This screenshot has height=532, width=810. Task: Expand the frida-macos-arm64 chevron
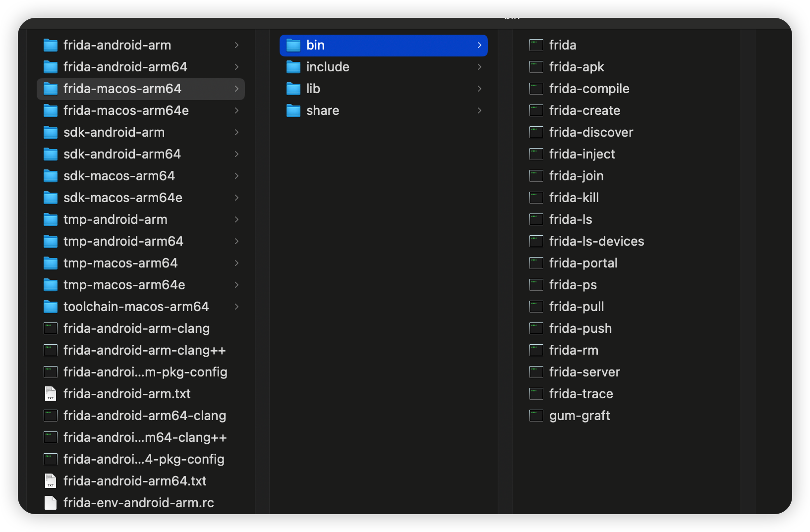236,89
